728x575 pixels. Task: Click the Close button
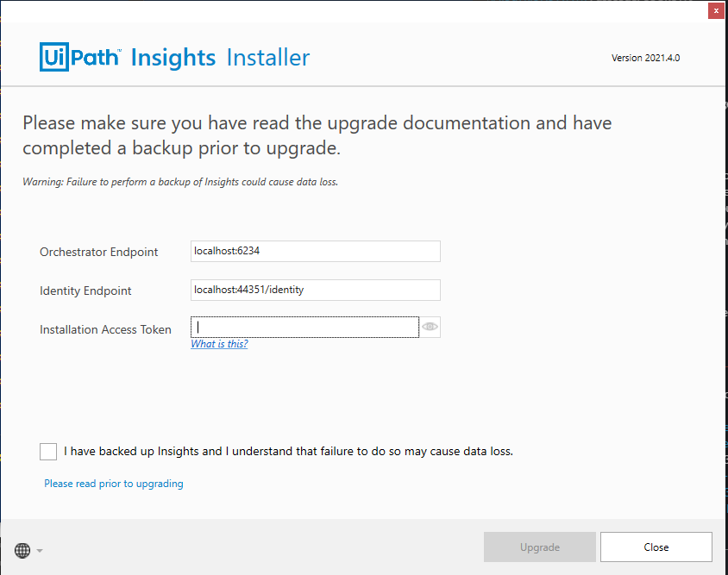pos(656,547)
